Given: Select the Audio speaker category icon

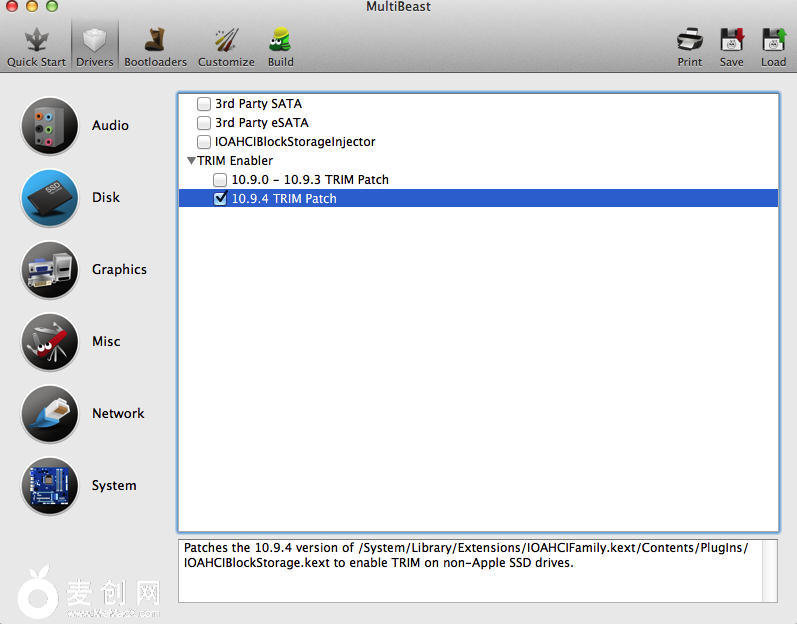Looking at the screenshot, I should pos(49,126).
